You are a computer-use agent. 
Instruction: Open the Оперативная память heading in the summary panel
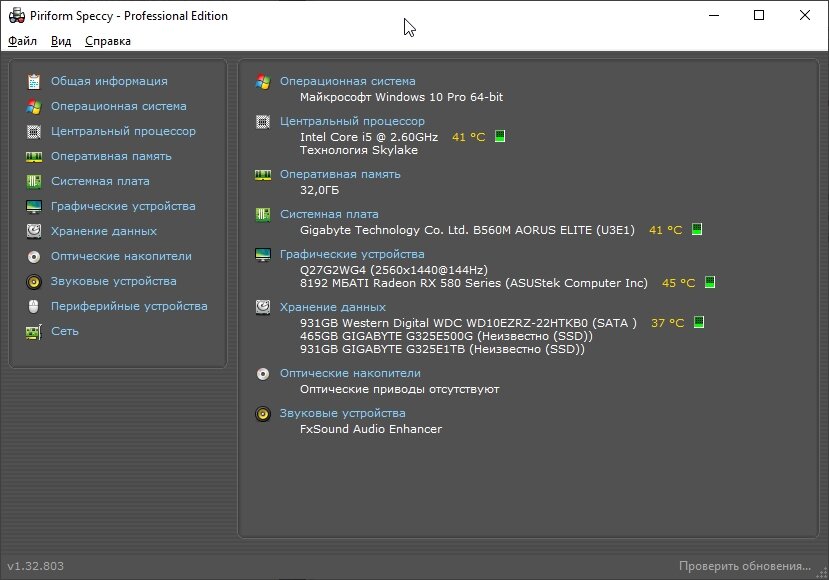(340, 174)
